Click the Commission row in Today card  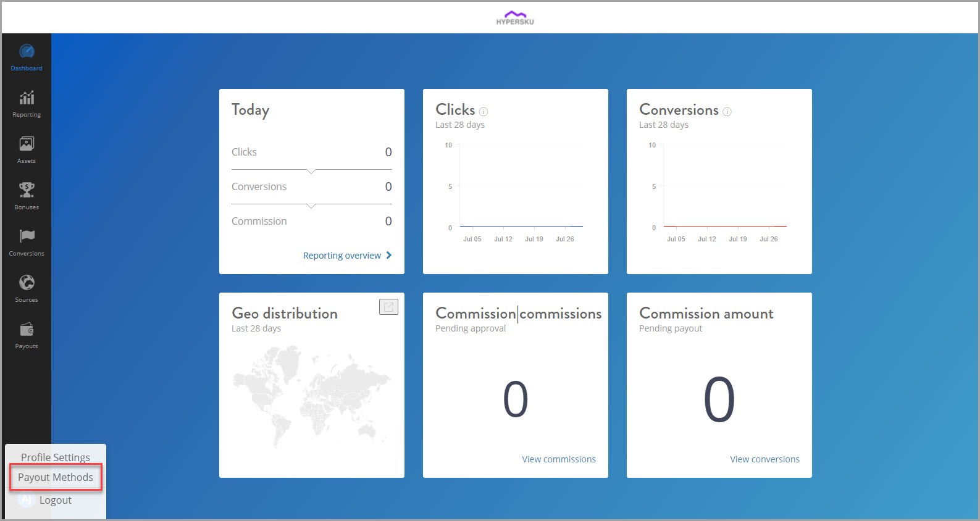click(312, 221)
